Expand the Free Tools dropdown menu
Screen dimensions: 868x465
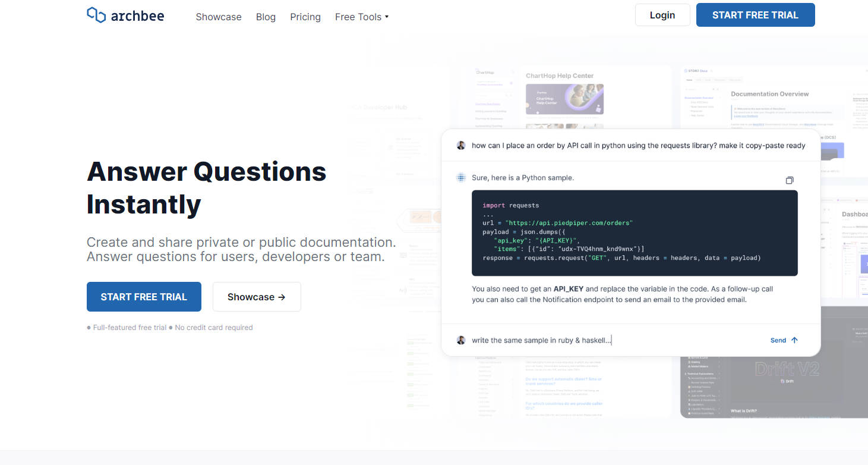point(361,17)
